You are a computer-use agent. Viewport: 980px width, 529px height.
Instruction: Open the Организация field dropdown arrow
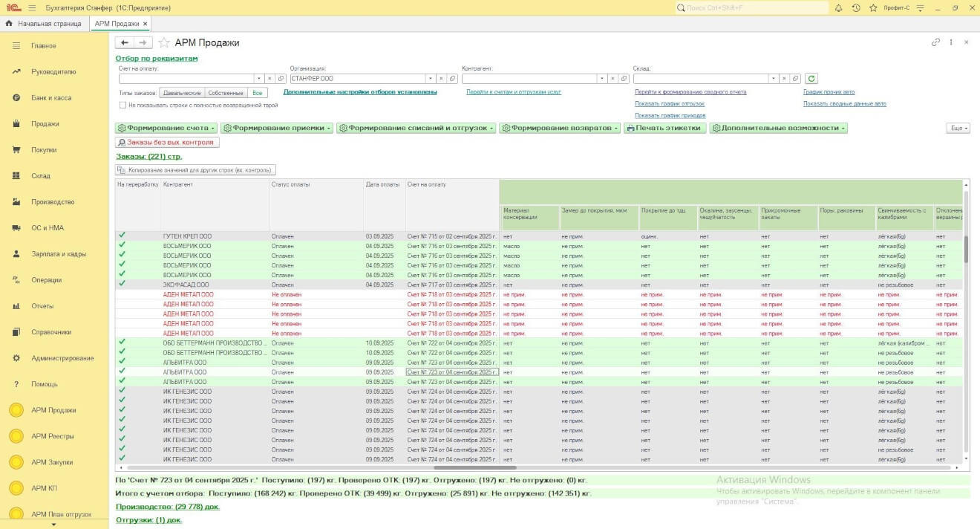[x=430, y=79]
